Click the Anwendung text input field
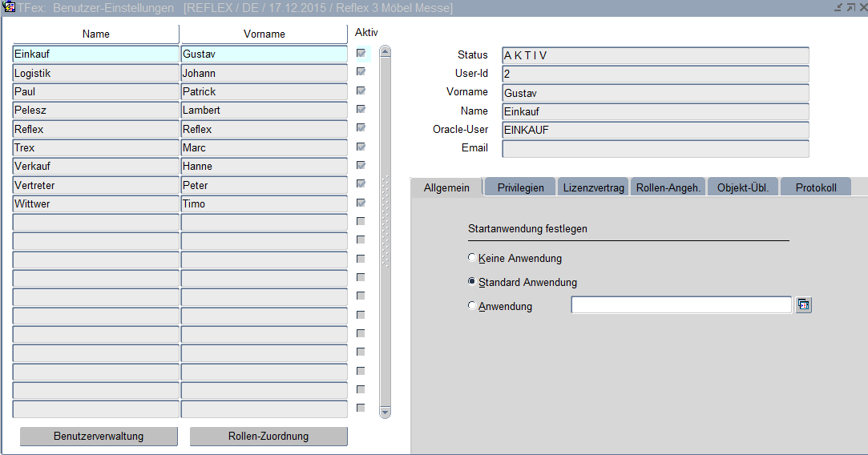Image resolution: width=868 pixels, height=455 pixels. point(680,305)
